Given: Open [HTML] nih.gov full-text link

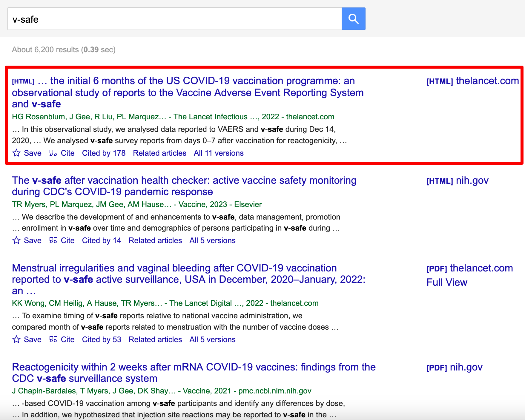Looking at the screenshot, I should point(458,180).
